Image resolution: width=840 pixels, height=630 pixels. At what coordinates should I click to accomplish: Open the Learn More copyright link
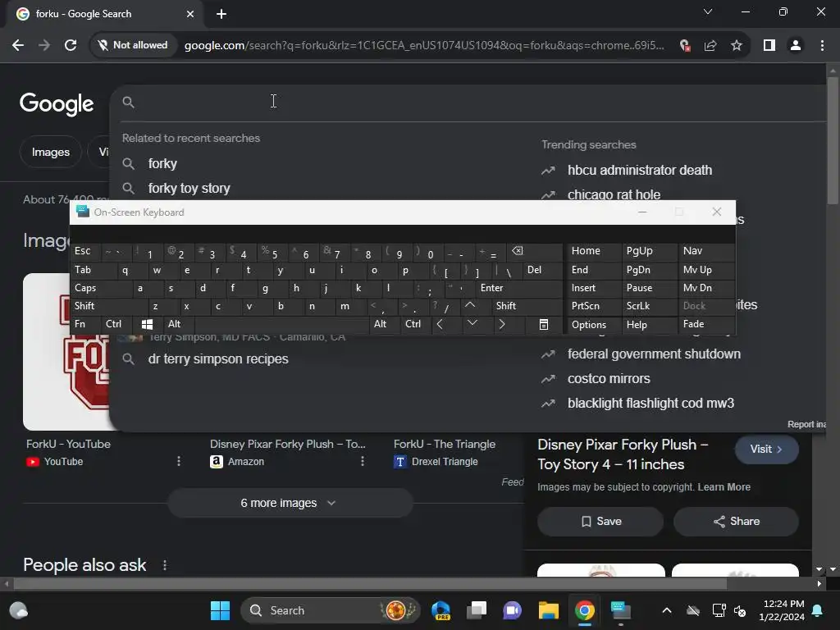click(x=724, y=487)
